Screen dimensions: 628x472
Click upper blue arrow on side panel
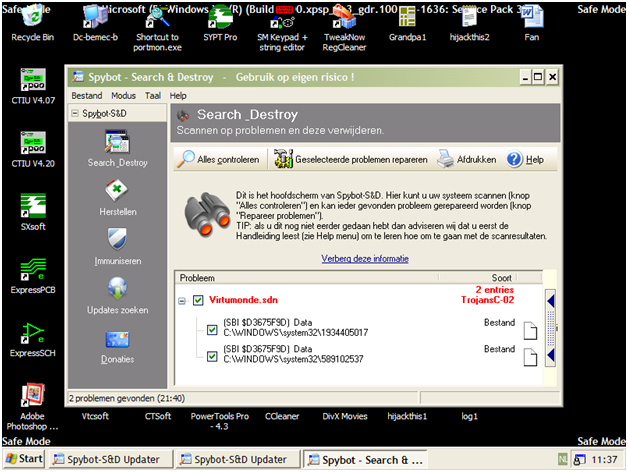(x=551, y=301)
